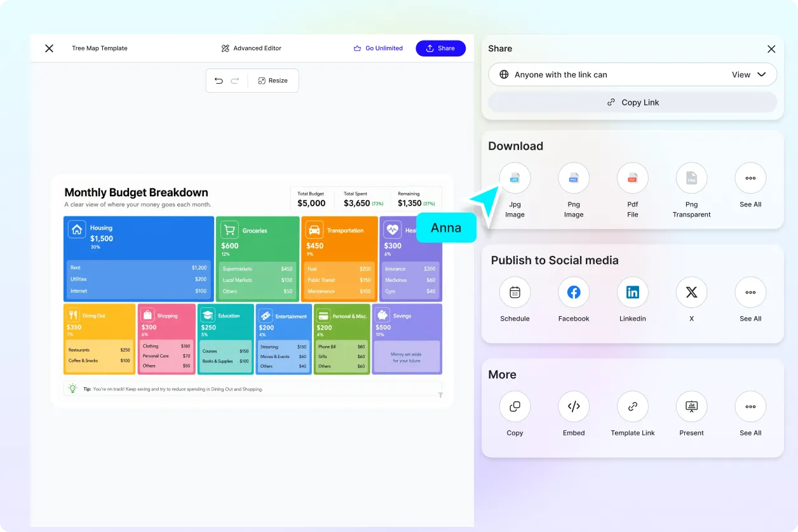
Task: Open the Schedule calendar icon
Action: [515, 293]
